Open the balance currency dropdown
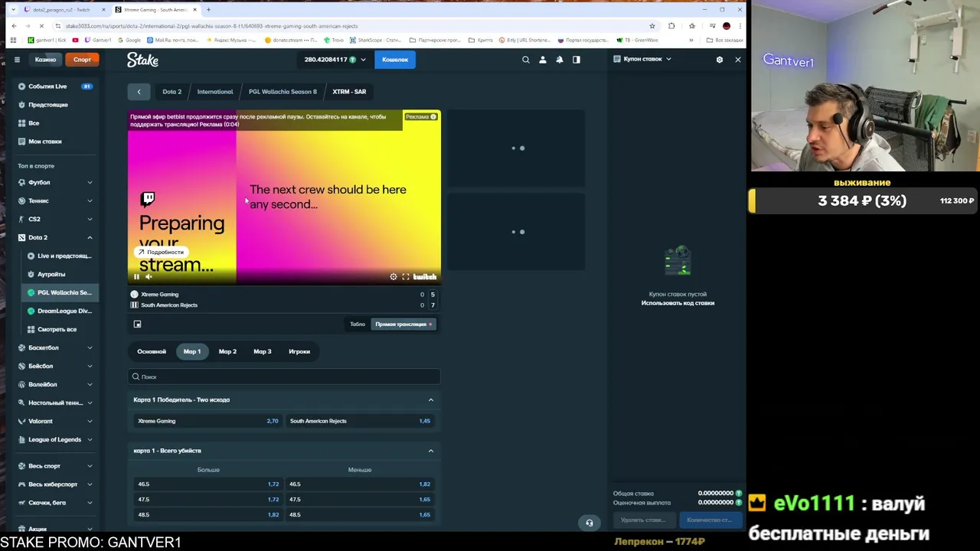 [335, 60]
